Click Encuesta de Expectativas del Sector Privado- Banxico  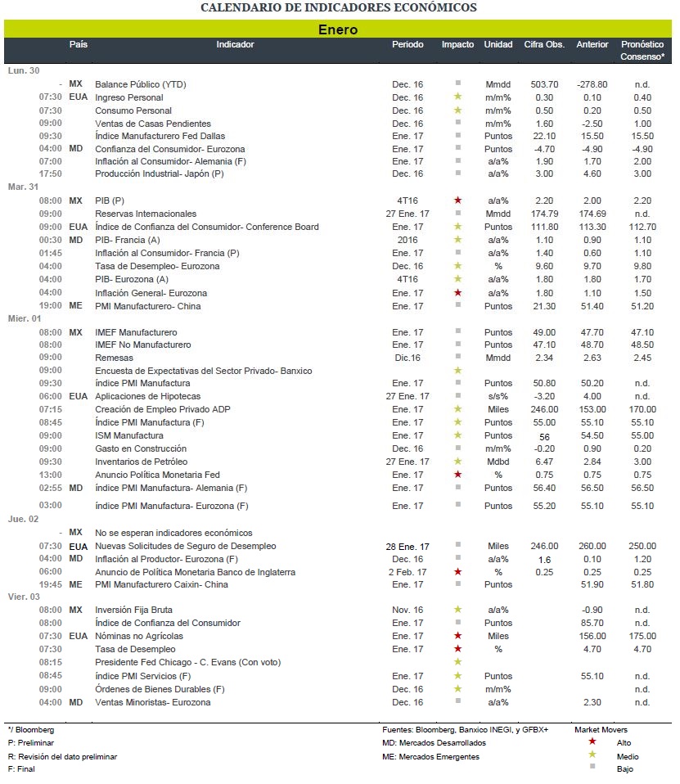[204, 371]
